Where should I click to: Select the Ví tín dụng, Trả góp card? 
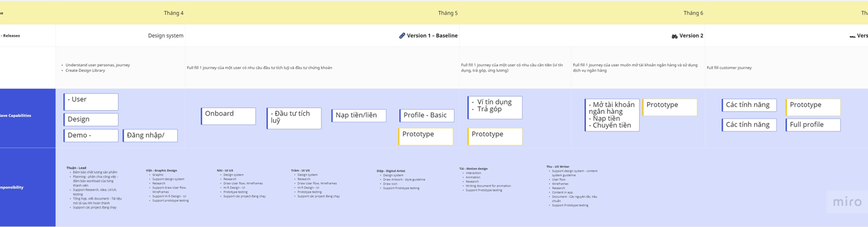495,107
